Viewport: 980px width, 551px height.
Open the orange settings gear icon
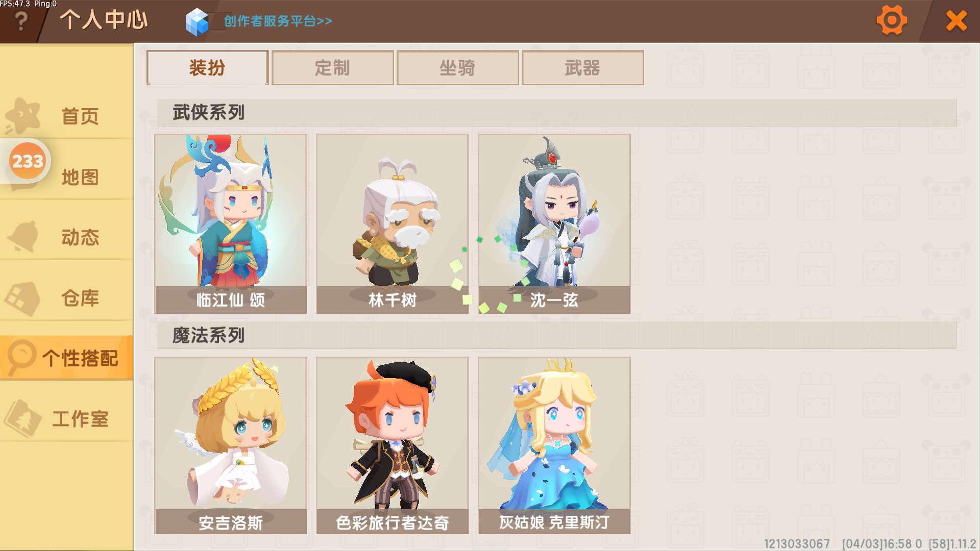coord(892,21)
